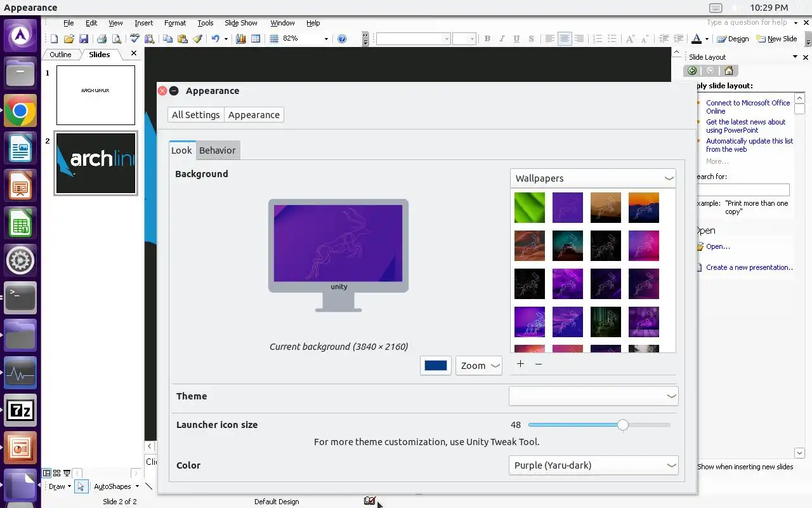Open the Zoom background style dropdown
Image resolution: width=812 pixels, height=508 pixels.
pos(479,366)
